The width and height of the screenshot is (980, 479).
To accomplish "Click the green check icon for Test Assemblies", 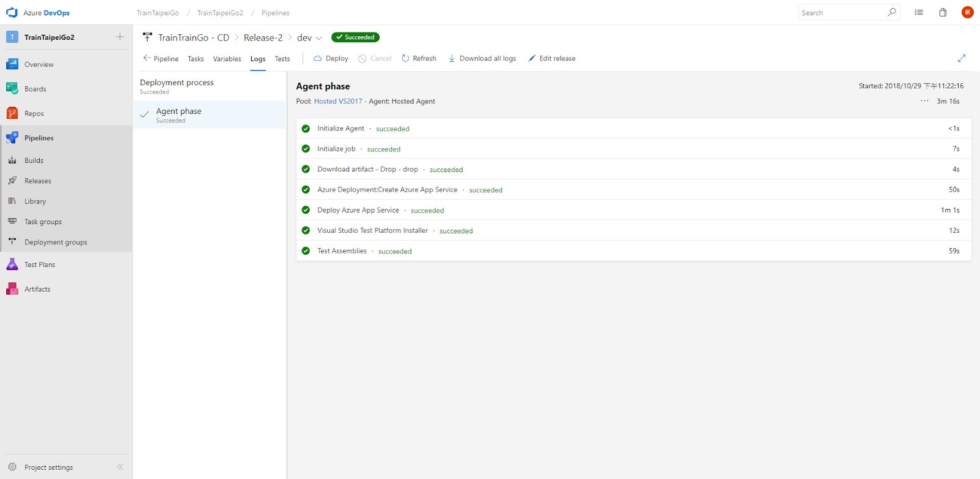I will point(306,251).
